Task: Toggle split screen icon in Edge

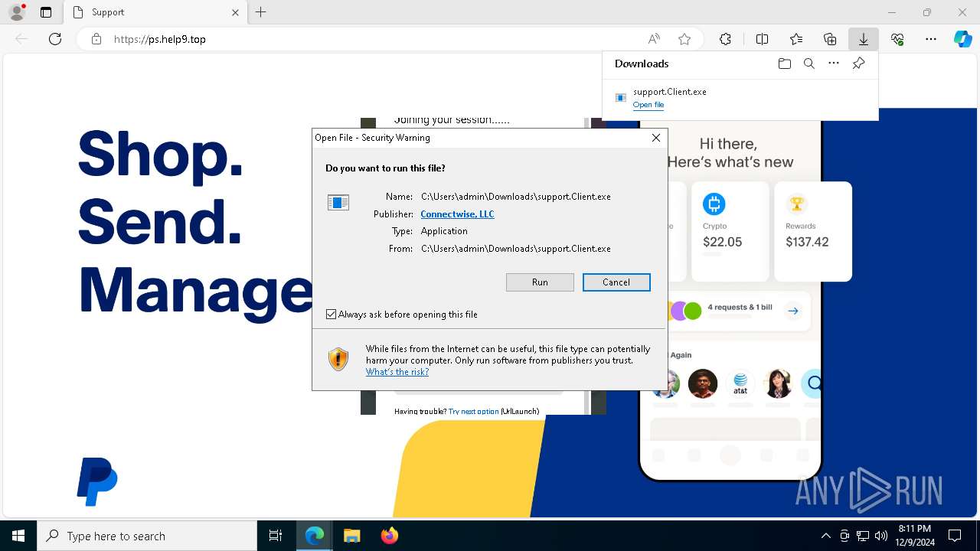Action: tap(762, 39)
